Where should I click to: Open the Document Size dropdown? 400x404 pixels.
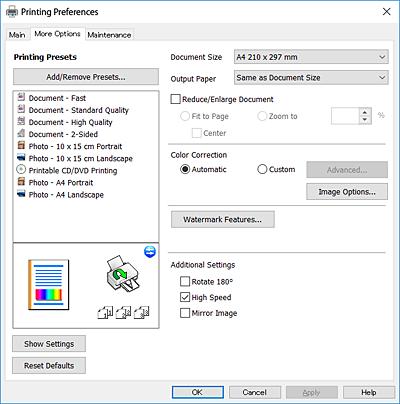(x=311, y=57)
